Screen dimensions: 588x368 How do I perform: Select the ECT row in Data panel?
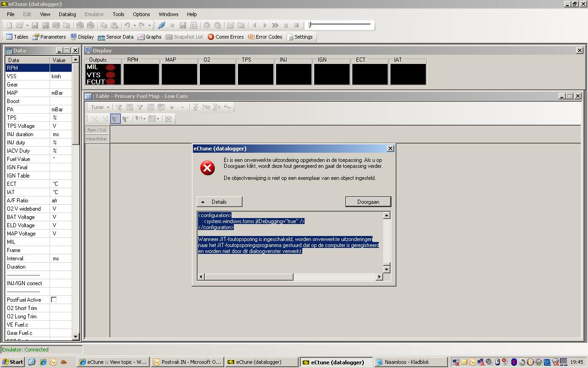coord(39,184)
